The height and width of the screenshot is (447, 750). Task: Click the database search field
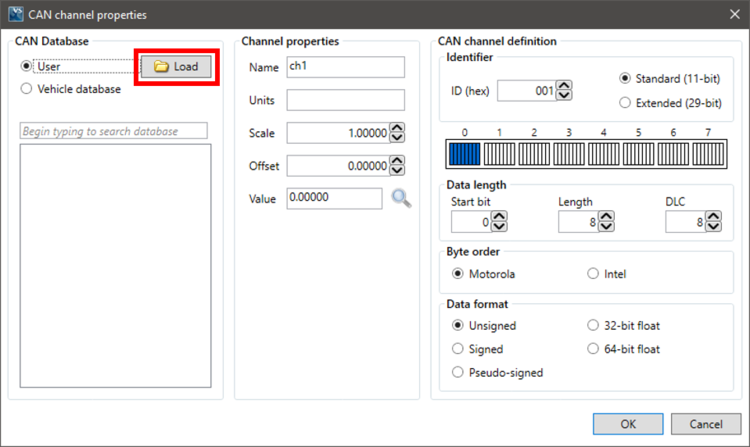coord(113,131)
